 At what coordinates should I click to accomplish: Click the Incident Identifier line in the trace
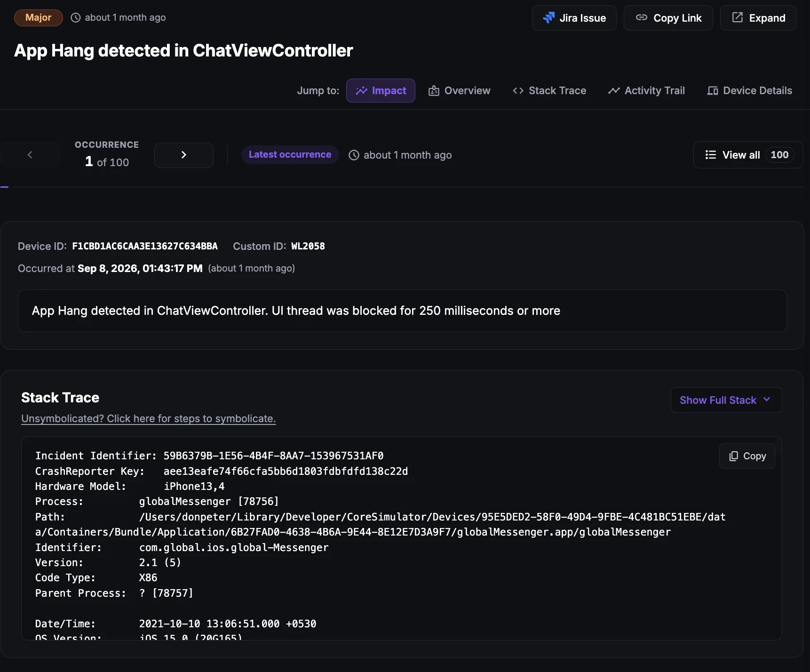[209, 456]
